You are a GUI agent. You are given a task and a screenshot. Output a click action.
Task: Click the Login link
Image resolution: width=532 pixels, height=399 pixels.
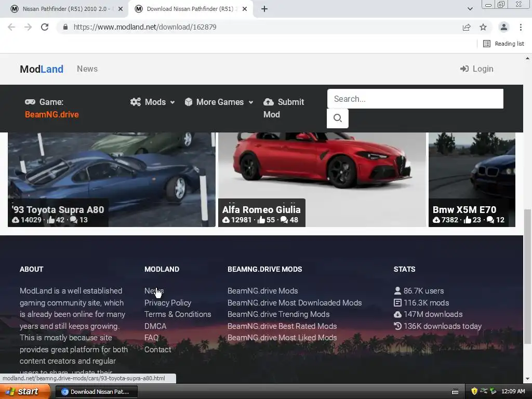477,69
